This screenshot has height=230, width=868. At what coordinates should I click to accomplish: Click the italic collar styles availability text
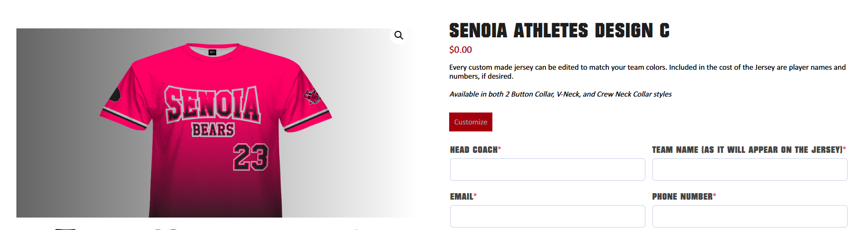pos(560,94)
